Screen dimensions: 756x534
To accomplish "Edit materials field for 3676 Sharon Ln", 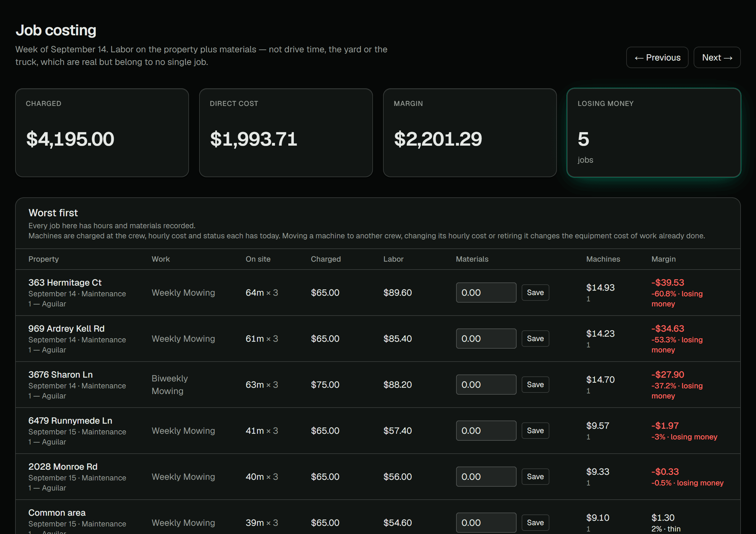I will tap(486, 385).
